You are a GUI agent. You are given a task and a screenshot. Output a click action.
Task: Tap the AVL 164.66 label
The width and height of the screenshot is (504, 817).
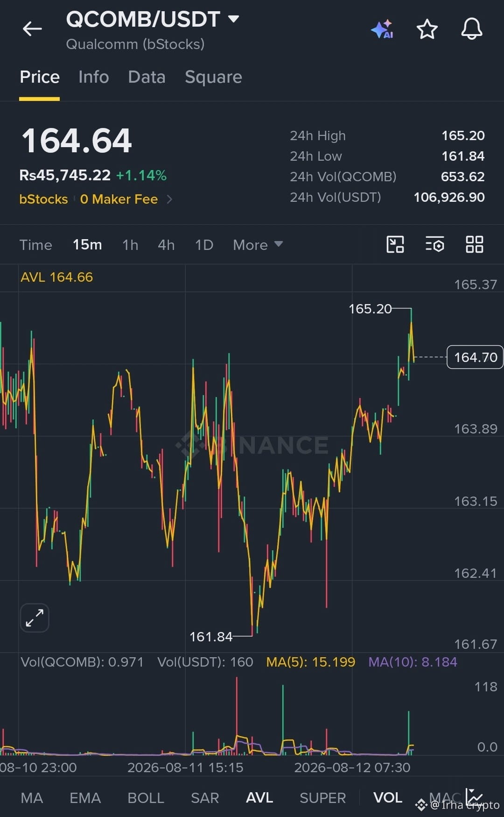click(56, 277)
